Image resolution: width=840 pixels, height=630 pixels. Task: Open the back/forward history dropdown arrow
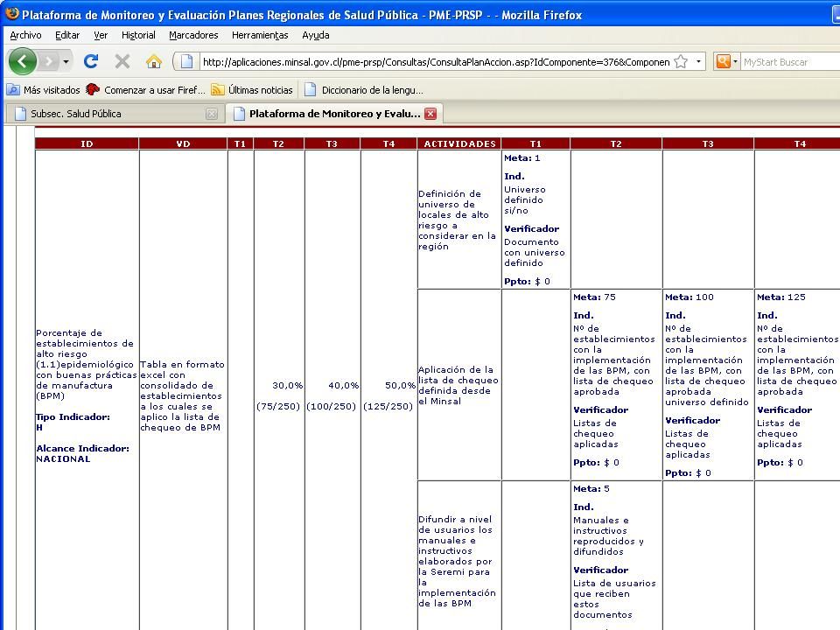[x=66, y=61]
